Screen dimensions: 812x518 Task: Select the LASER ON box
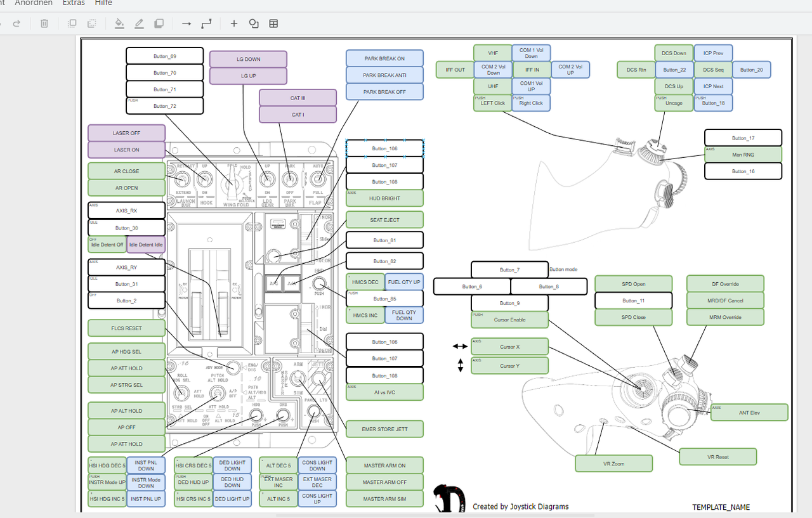[126, 150]
